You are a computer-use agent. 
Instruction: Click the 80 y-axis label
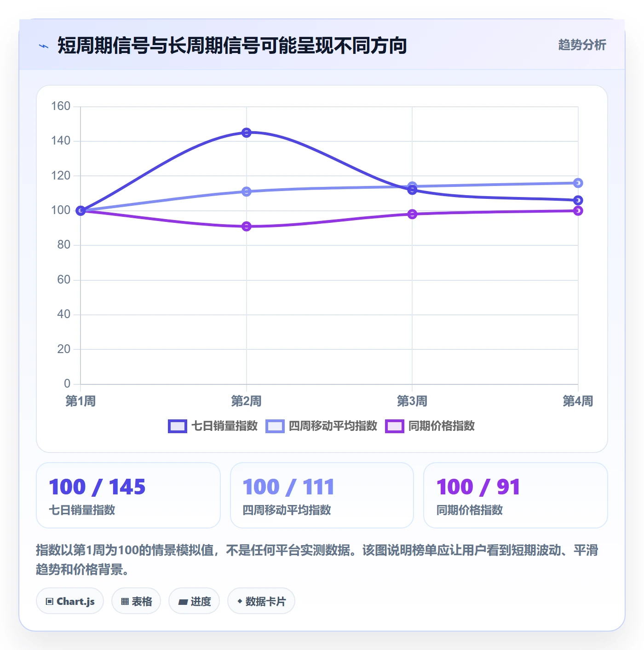[x=64, y=245]
